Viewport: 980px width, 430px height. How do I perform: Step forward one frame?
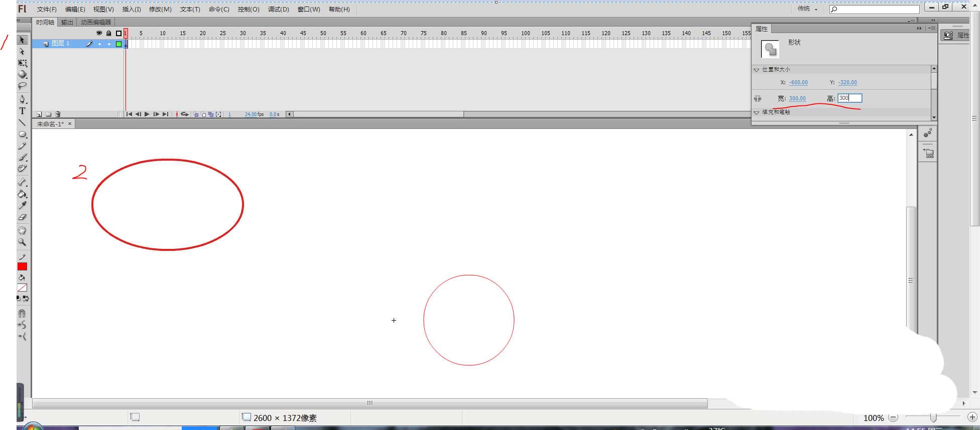tap(156, 114)
